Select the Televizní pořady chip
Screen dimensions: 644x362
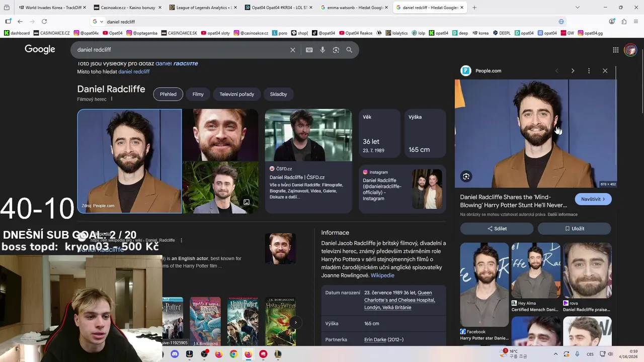pos(236,94)
